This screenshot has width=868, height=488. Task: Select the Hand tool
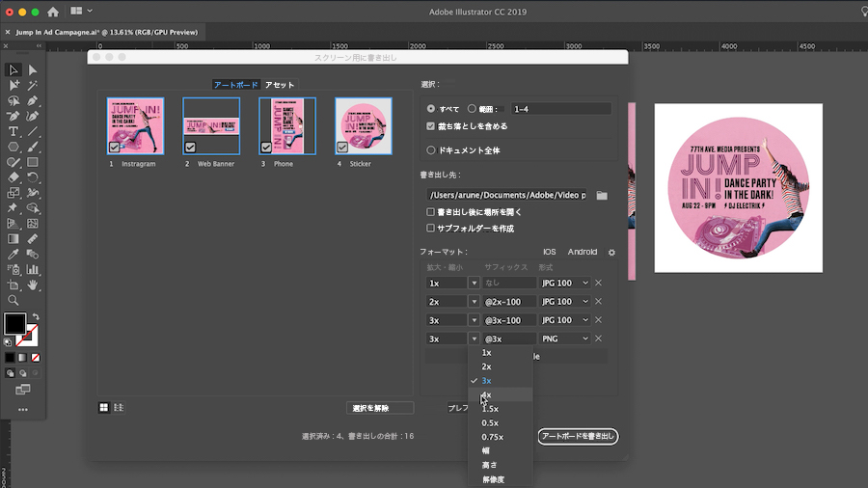(33, 285)
